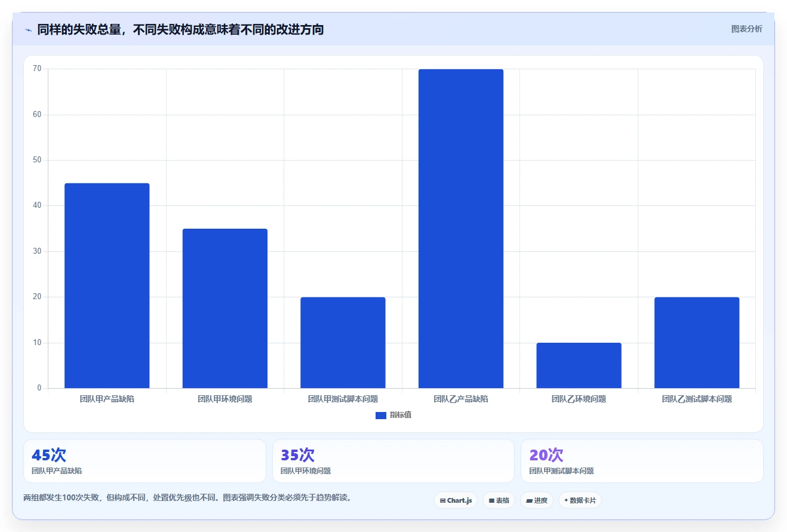The width and height of the screenshot is (787, 532).
Task: Click the 30 y-axis tick label
Action: pos(37,251)
